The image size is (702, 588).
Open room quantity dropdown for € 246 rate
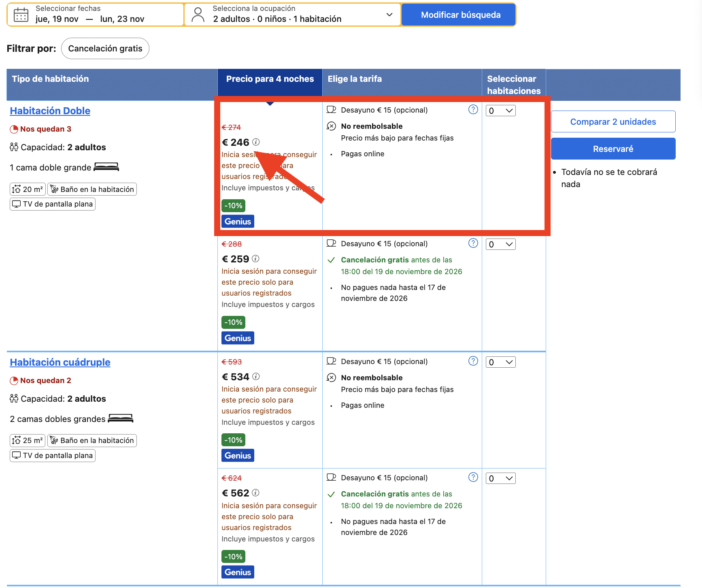pos(501,111)
